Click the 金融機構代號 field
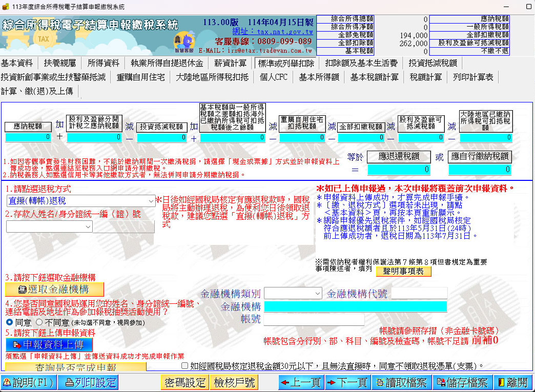Screen dimensions: 535x392 coord(419,294)
